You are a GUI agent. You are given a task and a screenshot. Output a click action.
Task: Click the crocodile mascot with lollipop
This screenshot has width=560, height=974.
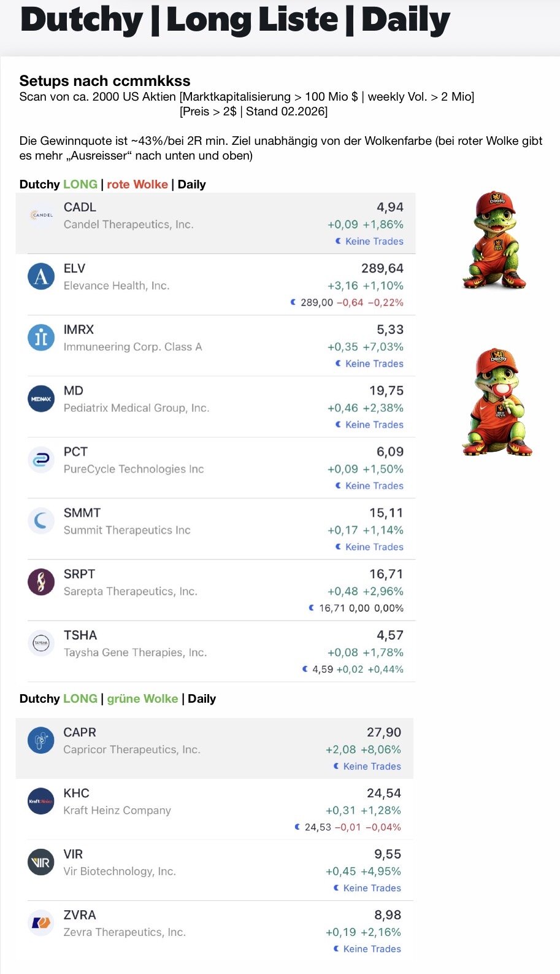[x=497, y=403]
